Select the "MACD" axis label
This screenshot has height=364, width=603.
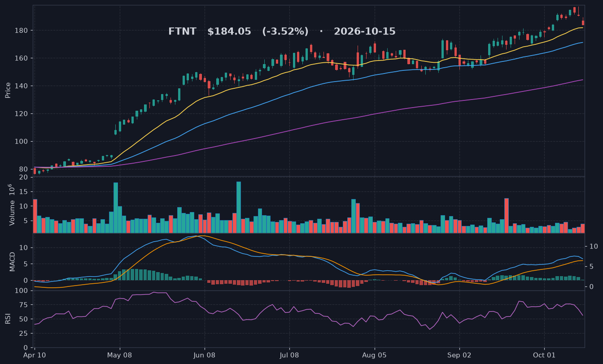tap(13, 262)
